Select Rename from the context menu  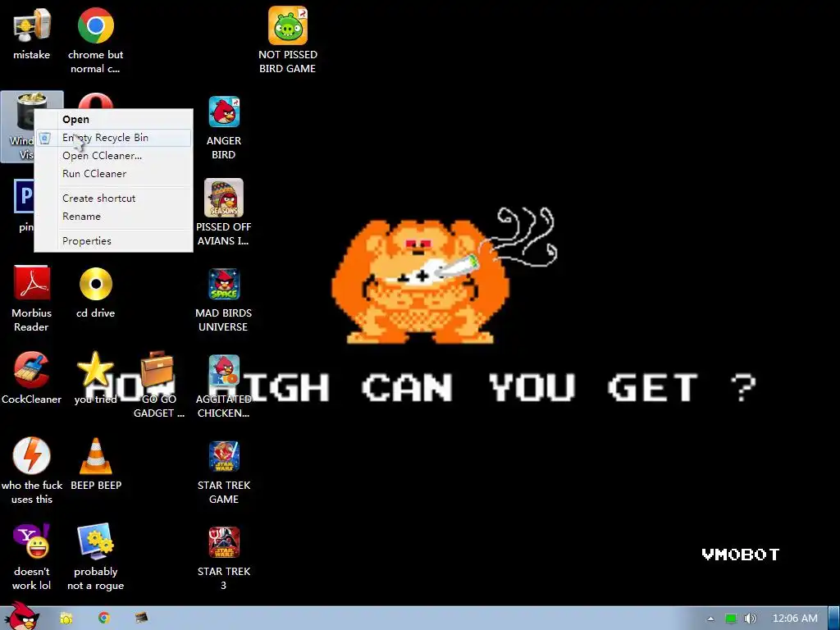point(113,217)
